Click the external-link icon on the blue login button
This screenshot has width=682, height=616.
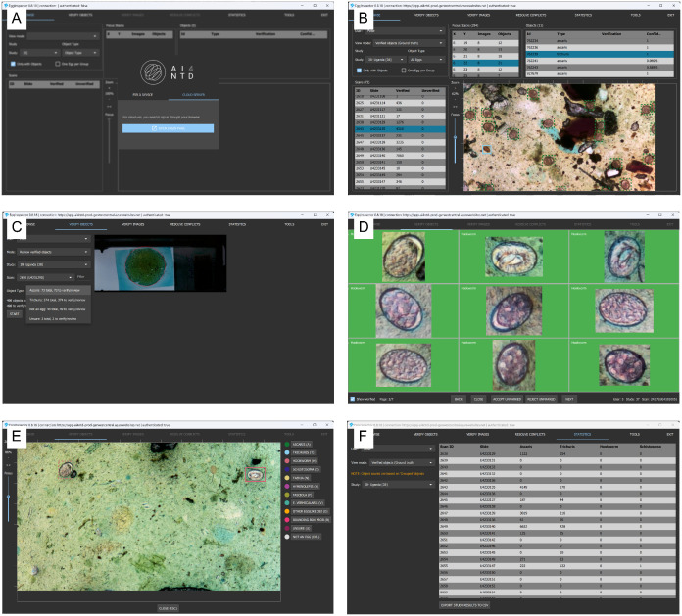(154, 128)
